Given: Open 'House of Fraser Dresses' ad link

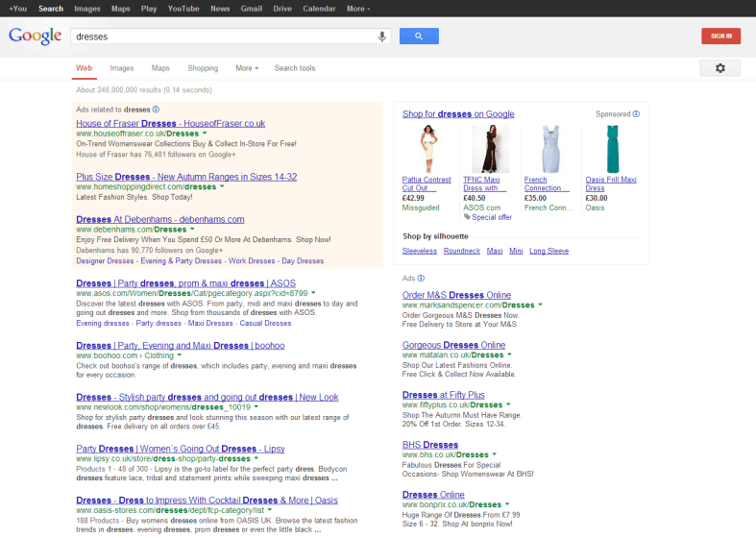Looking at the screenshot, I should 171,123.
